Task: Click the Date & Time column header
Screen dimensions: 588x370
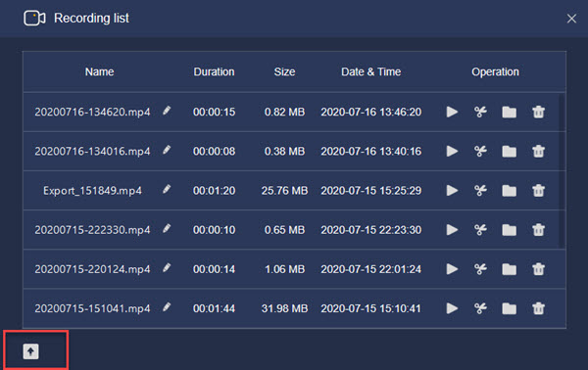Action: point(370,71)
